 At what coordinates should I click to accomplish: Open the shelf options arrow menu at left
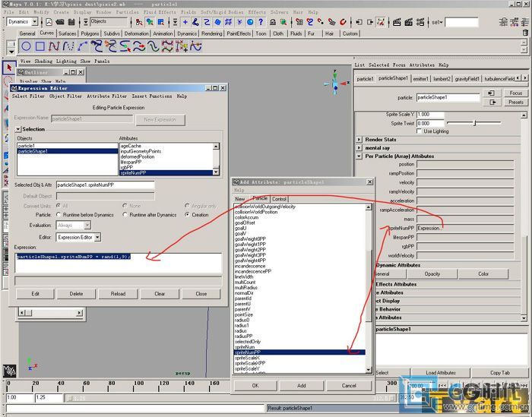point(11,52)
